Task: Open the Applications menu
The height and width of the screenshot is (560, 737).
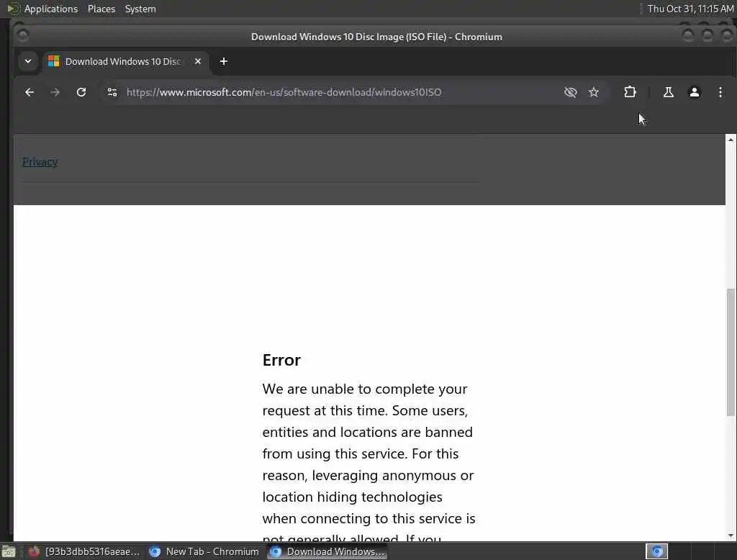Action: (x=51, y=9)
